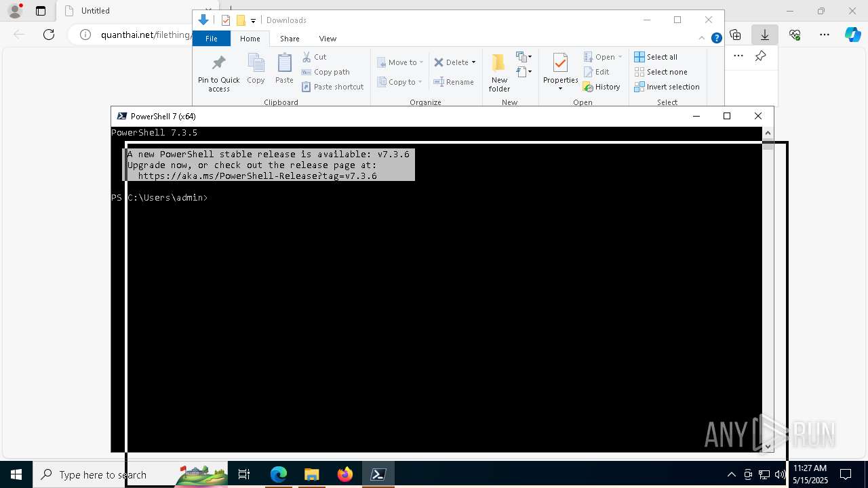Image resolution: width=868 pixels, height=488 pixels.
Task: Click "PowerShell 7.3.5" version text
Action: [x=154, y=133]
